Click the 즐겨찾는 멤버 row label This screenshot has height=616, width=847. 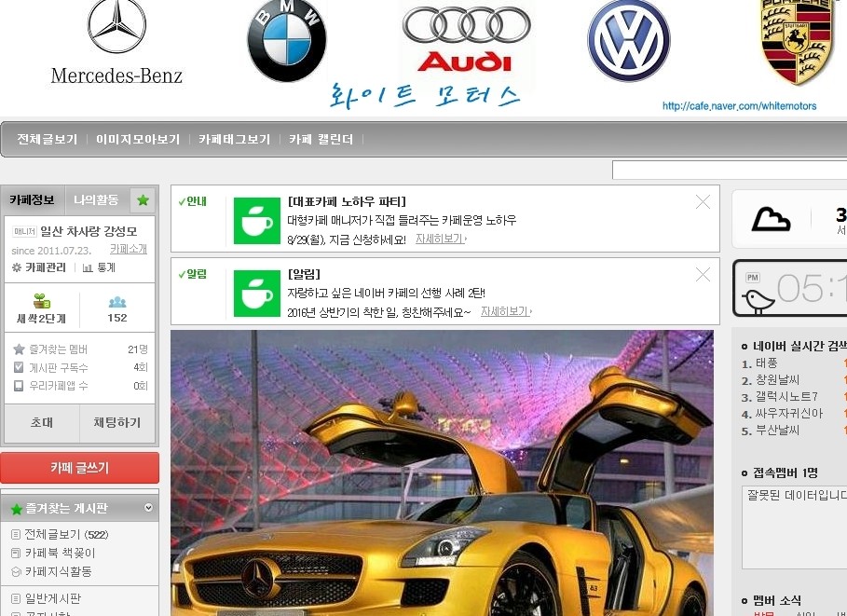coord(59,349)
